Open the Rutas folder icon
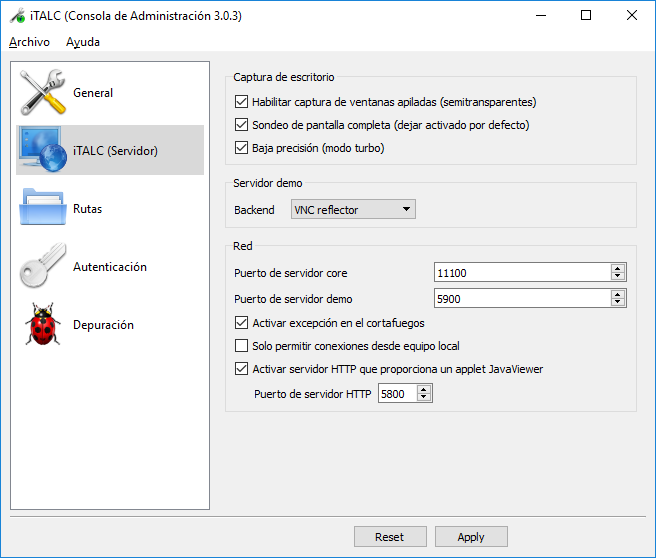 click(x=43, y=209)
